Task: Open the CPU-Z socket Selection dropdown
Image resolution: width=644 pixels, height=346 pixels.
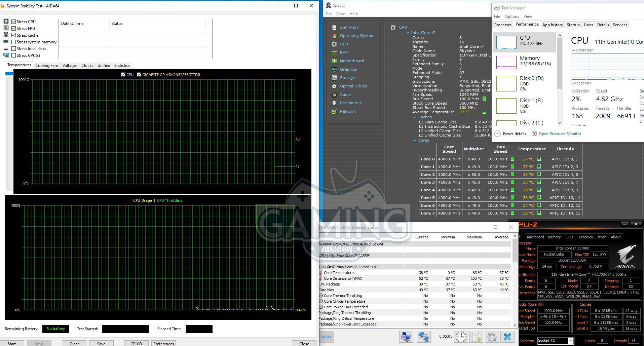Action: 570,341
